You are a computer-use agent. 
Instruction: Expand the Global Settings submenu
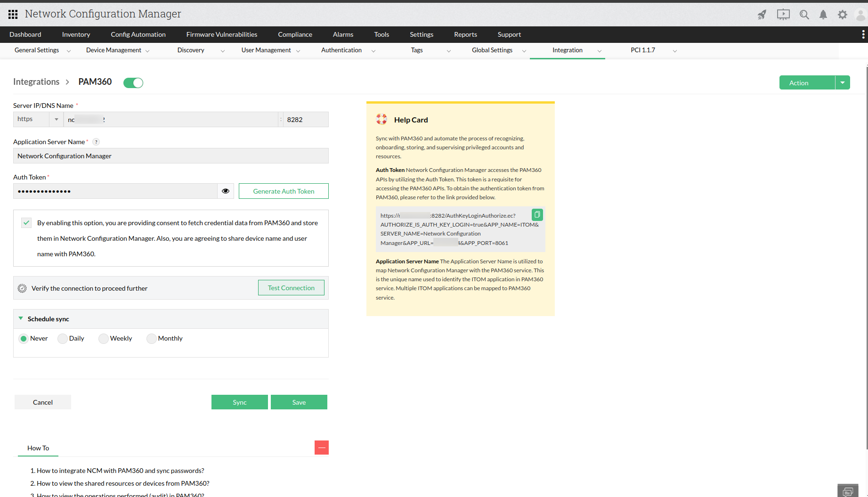pyautogui.click(x=524, y=51)
